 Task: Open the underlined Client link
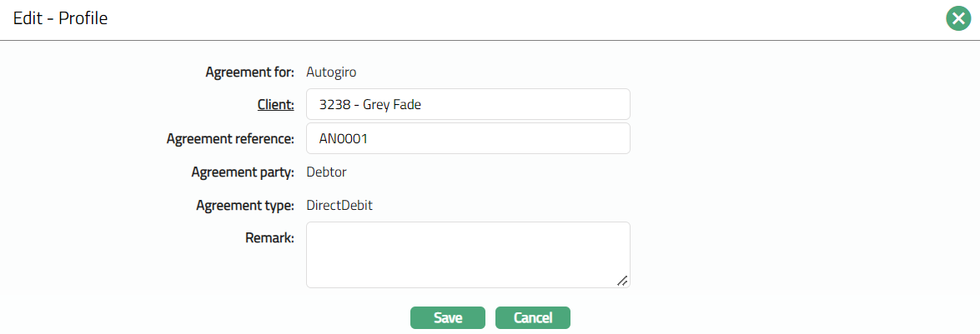(274, 105)
